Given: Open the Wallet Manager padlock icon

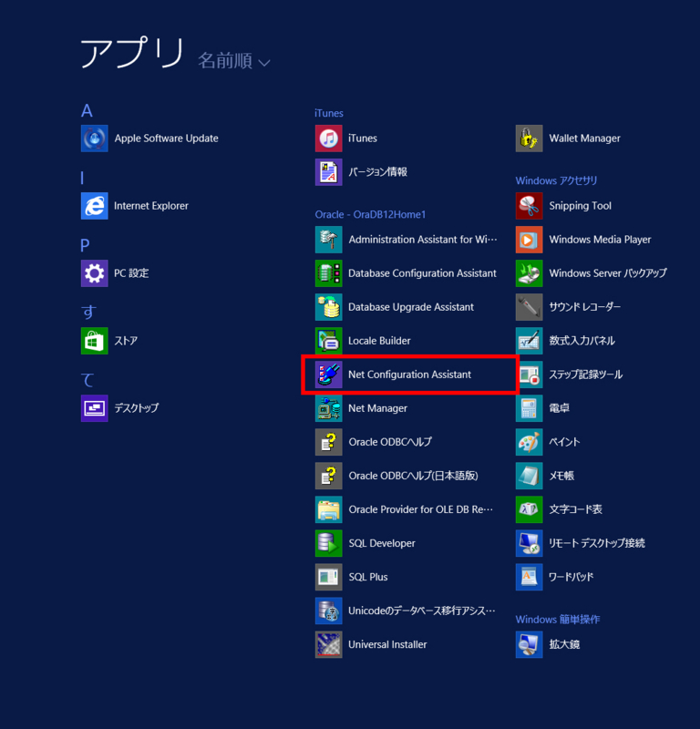Looking at the screenshot, I should tap(529, 139).
